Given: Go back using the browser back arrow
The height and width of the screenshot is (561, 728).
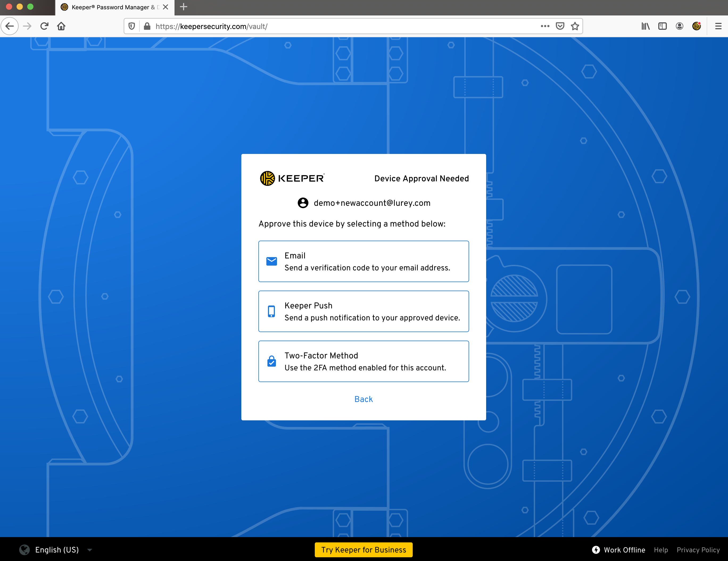Looking at the screenshot, I should pos(10,26).
